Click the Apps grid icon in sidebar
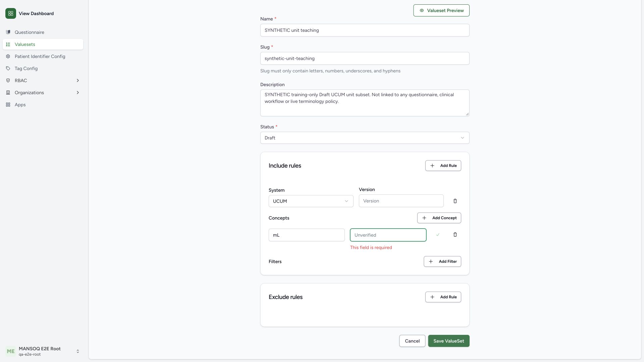Viewport: 644px width, 362px height. click(8, 105)
